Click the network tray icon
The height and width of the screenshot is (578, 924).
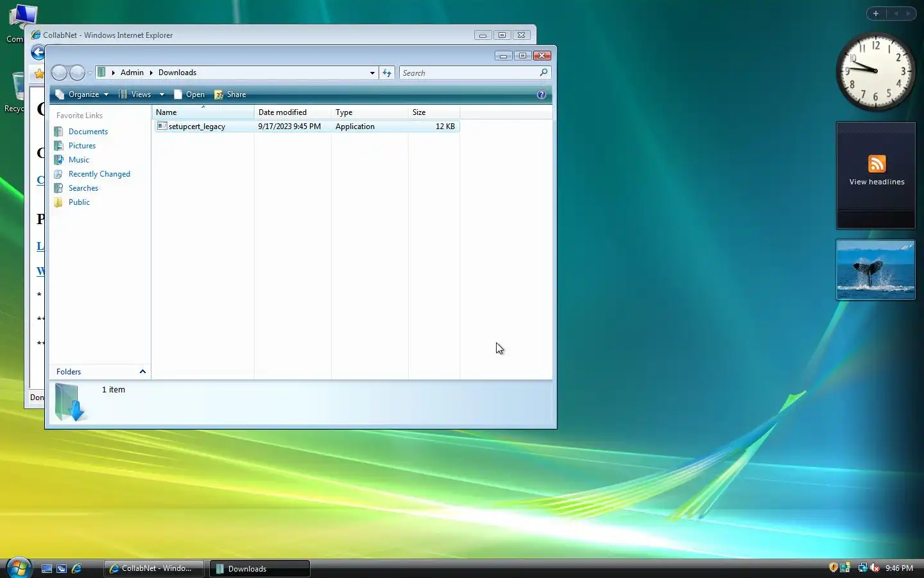(x=862, y=568)
